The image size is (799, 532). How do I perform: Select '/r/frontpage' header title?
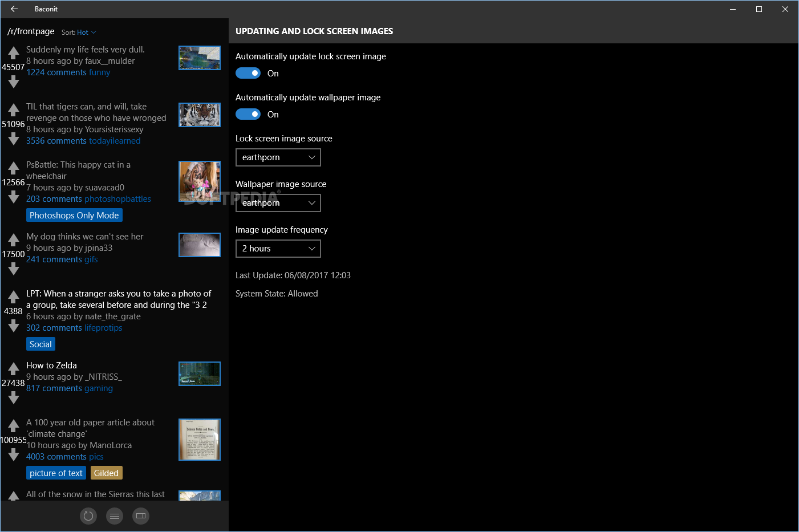31,31
